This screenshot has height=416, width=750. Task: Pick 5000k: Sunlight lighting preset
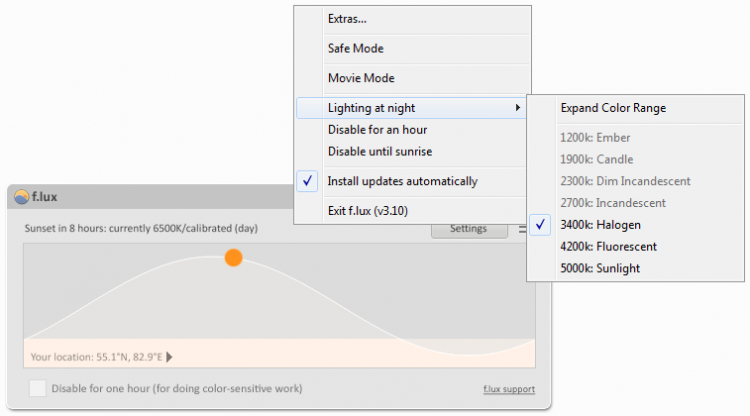(x=600, y=268)
